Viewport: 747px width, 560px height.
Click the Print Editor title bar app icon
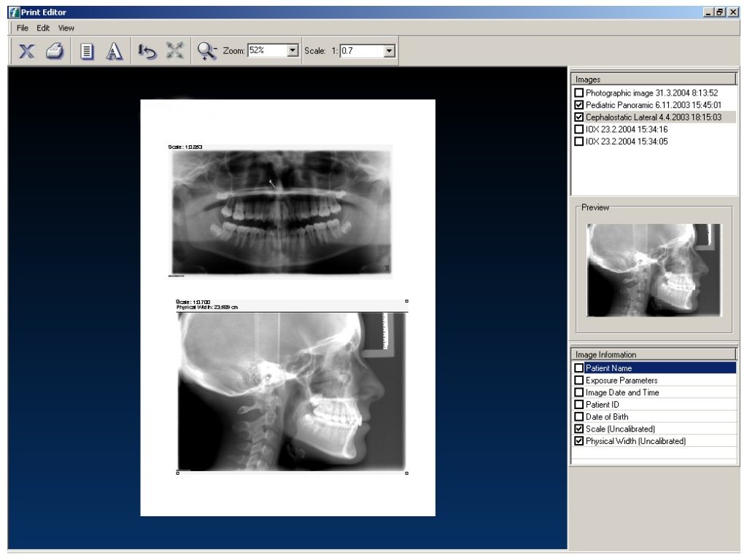(13, 12)
